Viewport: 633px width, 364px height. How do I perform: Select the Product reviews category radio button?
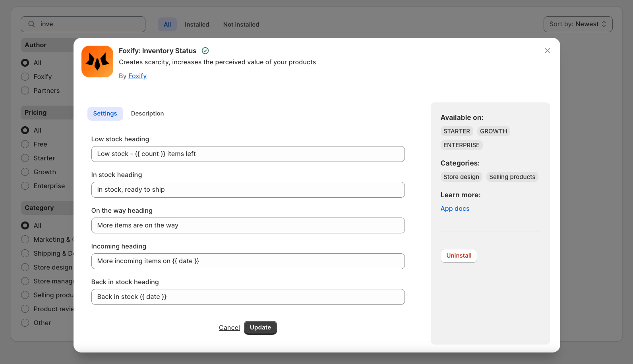click(25, 309)
